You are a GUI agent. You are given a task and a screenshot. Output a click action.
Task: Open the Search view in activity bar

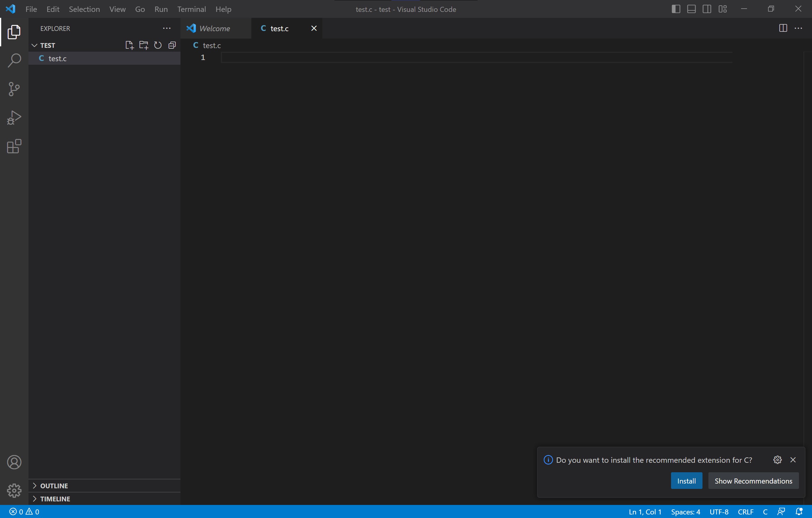click(14, 60)
